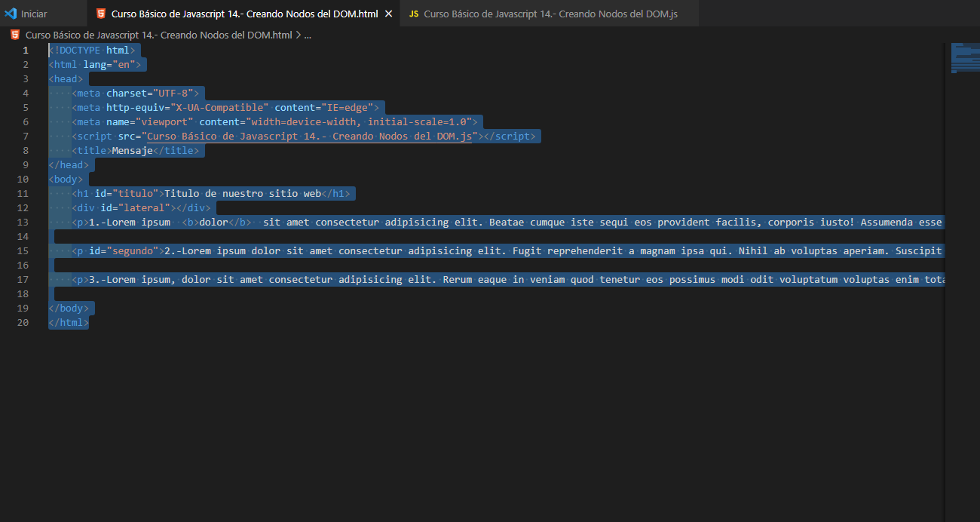Click the opening body tag on line 10
Viewport: 980px width, 522px height.
pyautogui.click(x=66, y=179)
